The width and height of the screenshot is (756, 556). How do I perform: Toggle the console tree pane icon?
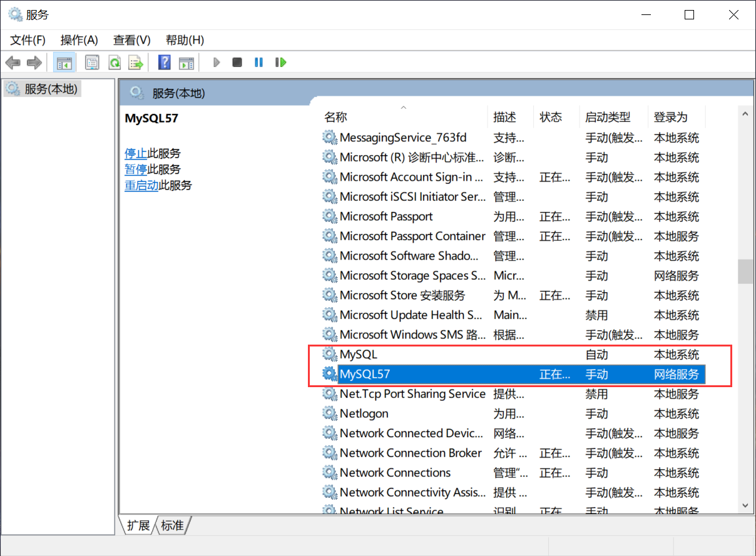coord(64,62)
